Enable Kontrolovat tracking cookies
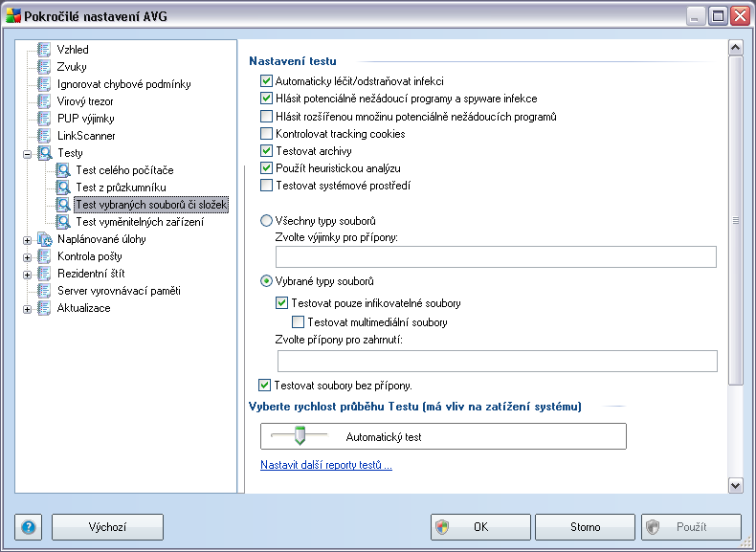 (266, 134)
